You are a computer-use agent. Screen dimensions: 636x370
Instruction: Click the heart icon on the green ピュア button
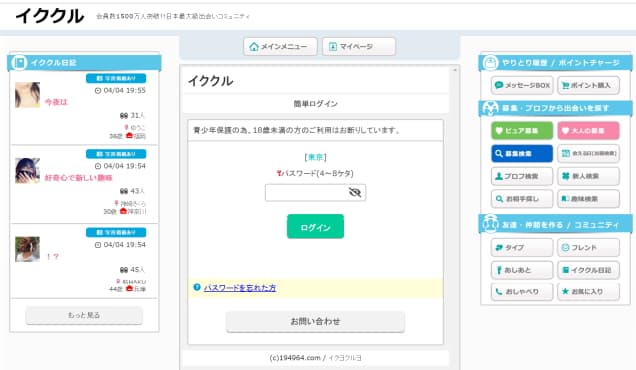point(499,131)
